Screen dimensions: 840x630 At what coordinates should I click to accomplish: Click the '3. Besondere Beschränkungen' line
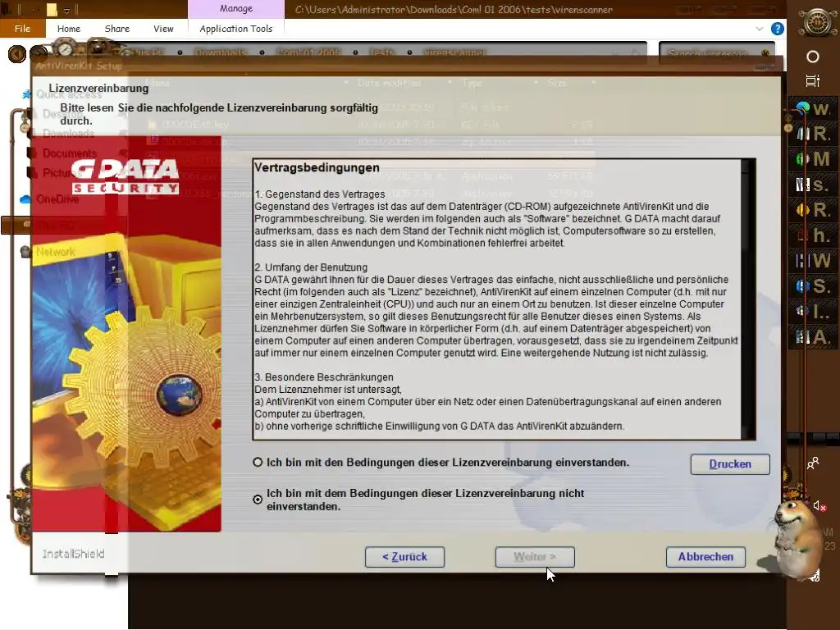coord(324,377)
